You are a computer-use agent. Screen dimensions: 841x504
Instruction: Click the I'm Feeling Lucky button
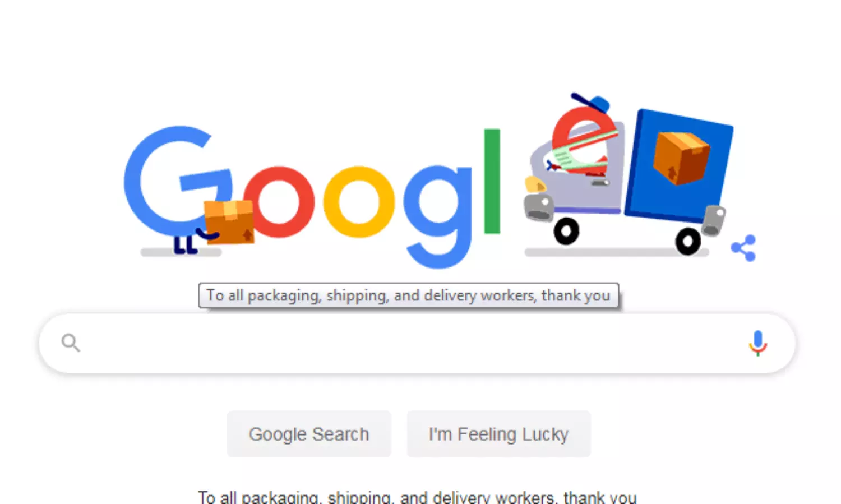498,434
